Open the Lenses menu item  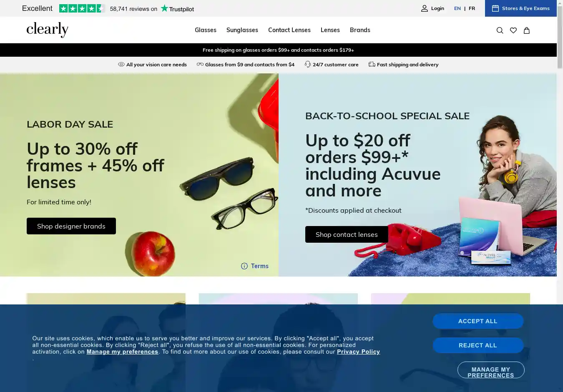(330, 30)
